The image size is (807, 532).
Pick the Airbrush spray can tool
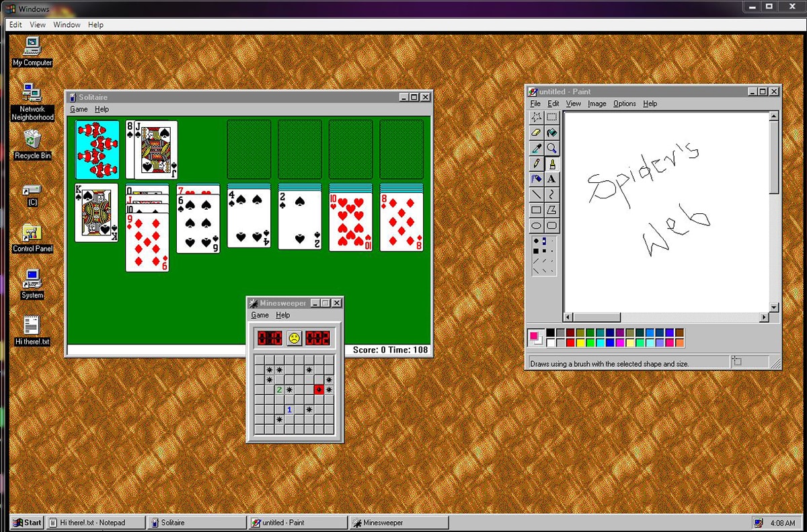pos(537,179)
